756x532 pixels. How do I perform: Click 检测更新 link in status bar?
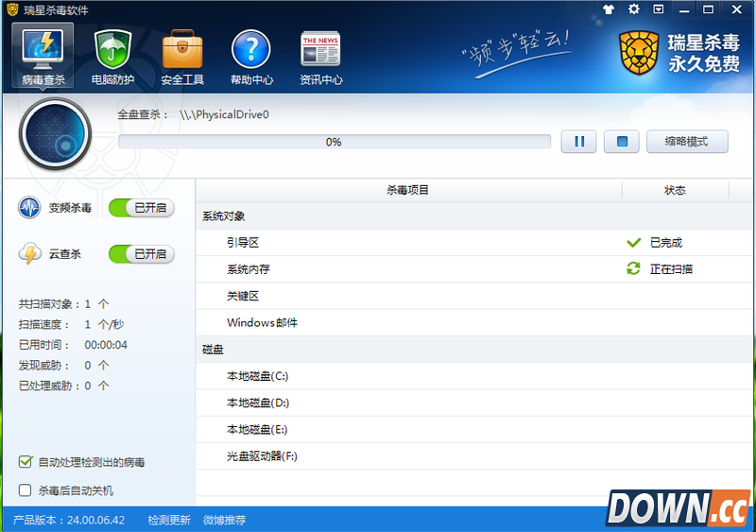pyautogui.click(x=169, y=520)
